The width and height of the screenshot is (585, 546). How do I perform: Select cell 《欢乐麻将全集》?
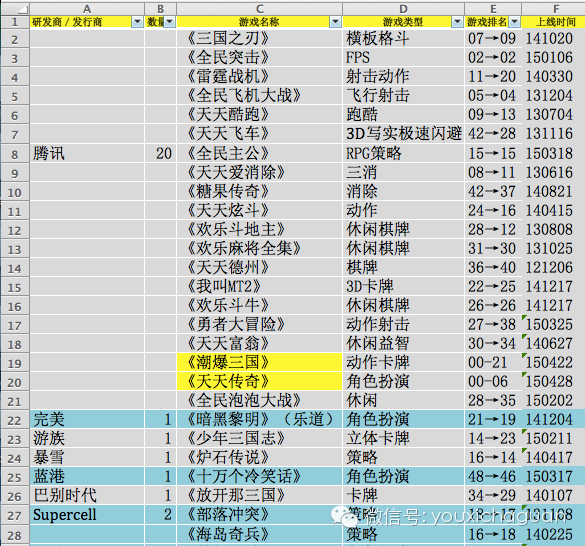[x=260, y=249]
